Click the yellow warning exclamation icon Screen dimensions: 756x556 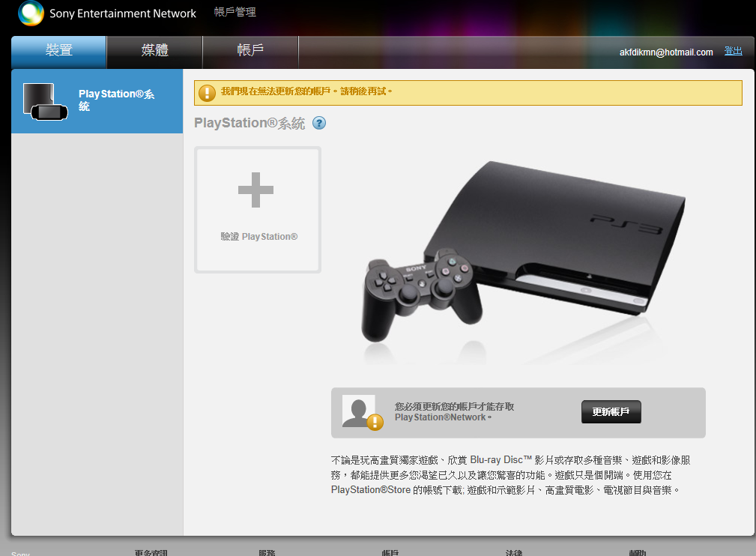(x=207, y=93)
